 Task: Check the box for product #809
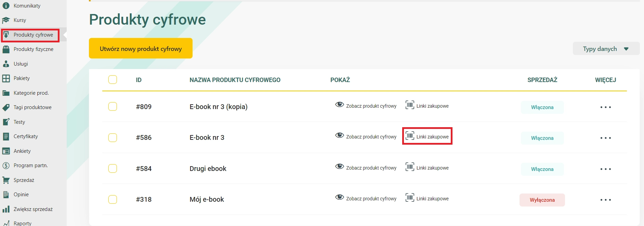(x=113, y=106)
